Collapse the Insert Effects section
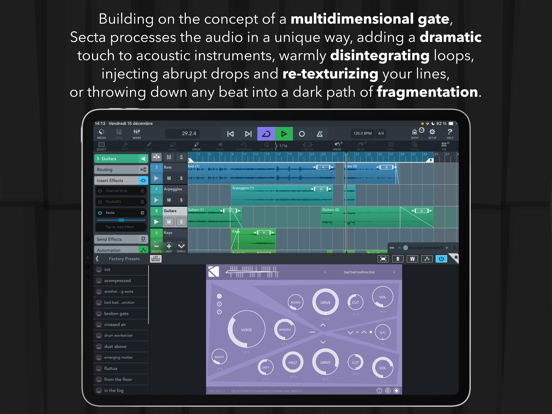Image resolution: width=552 pixels, height=414 pixels. 121,181
